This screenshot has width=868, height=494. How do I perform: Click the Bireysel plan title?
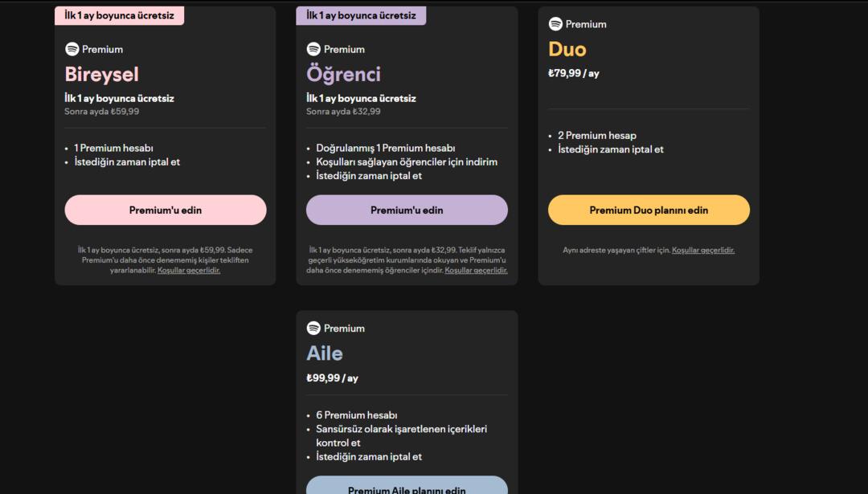click(101, 74)
